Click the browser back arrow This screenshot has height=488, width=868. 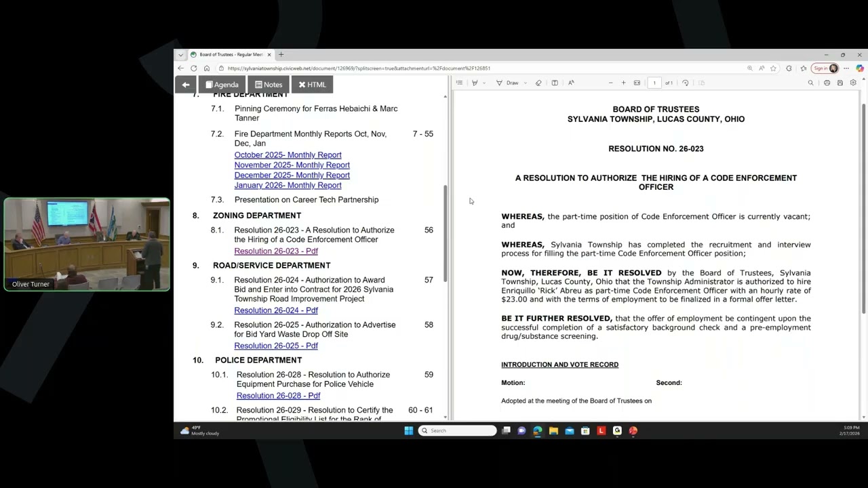[x=180, y=68]
